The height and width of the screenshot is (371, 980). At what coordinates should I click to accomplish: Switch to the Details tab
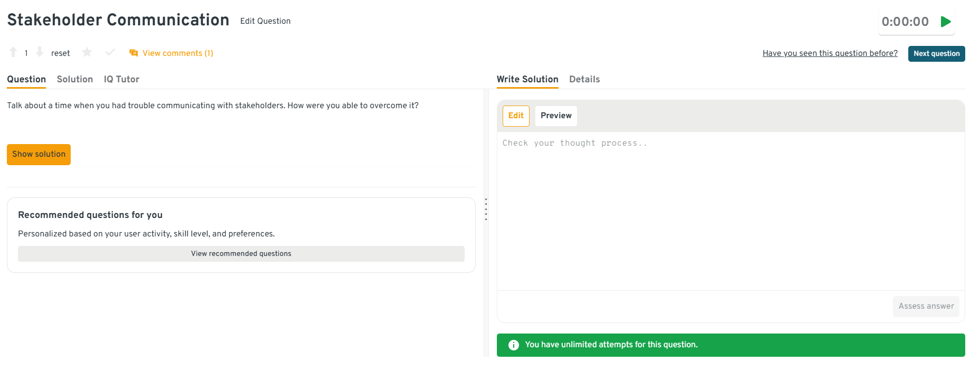[x=584, y=79]
